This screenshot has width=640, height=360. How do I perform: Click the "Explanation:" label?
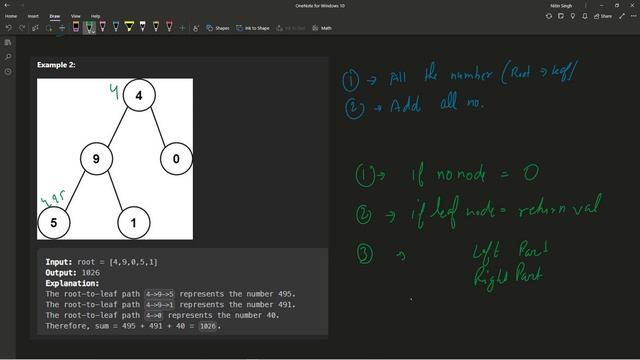click(x=72, y=283)
